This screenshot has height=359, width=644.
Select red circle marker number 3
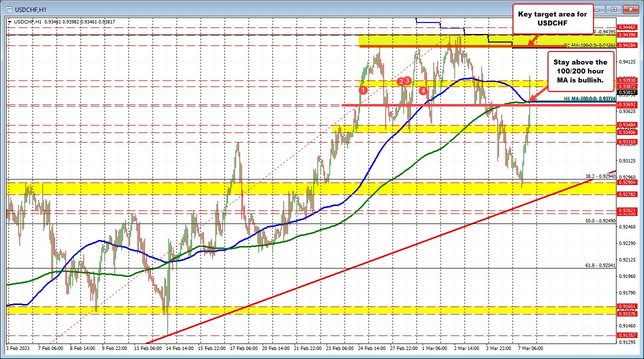click(407, 80)
